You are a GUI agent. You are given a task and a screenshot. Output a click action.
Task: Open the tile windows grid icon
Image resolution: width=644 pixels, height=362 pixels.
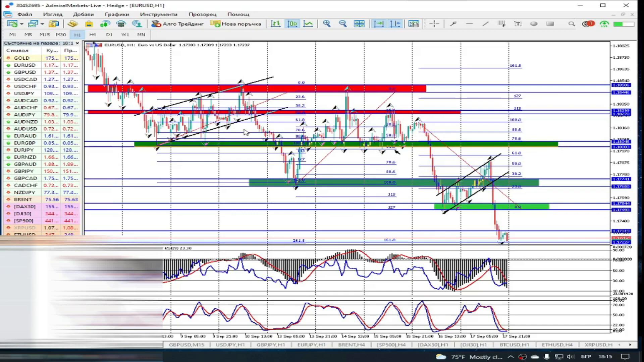coord(359,24)
